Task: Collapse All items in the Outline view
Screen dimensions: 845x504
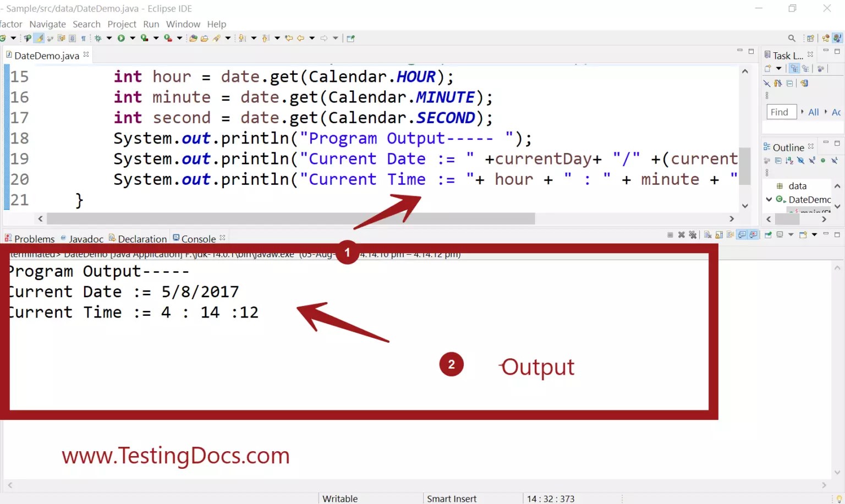Action: click(x=778, y=161)
